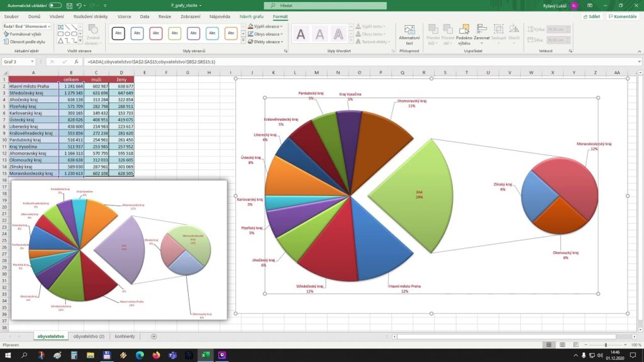
Task: Open Podokno výběru selection pane
Action: (464, 35)
